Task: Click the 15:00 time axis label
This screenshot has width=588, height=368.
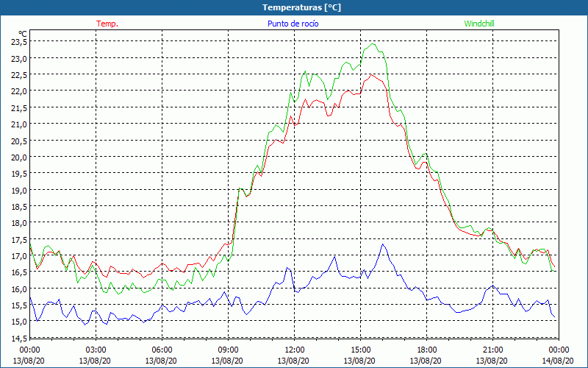Action: [361, 350]
